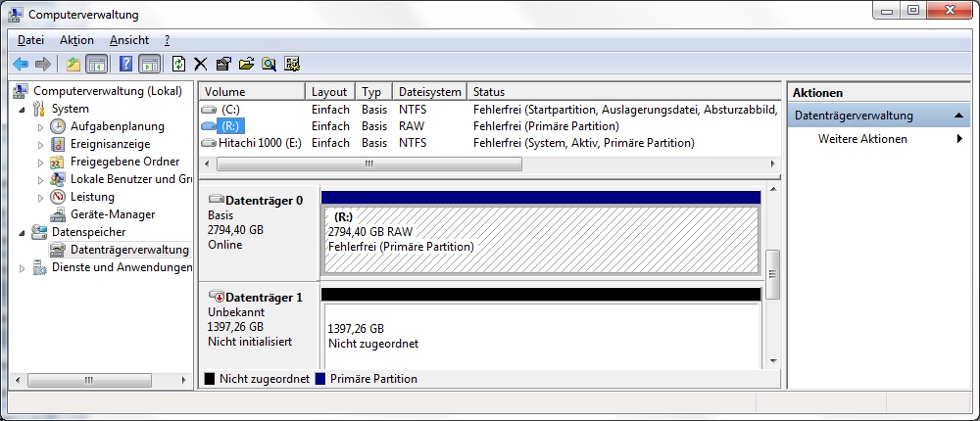The height and width of the screenshot is (421, 980).
Task: Select Geräte-Manager in the tree
Action: click(x=113, y=214)
